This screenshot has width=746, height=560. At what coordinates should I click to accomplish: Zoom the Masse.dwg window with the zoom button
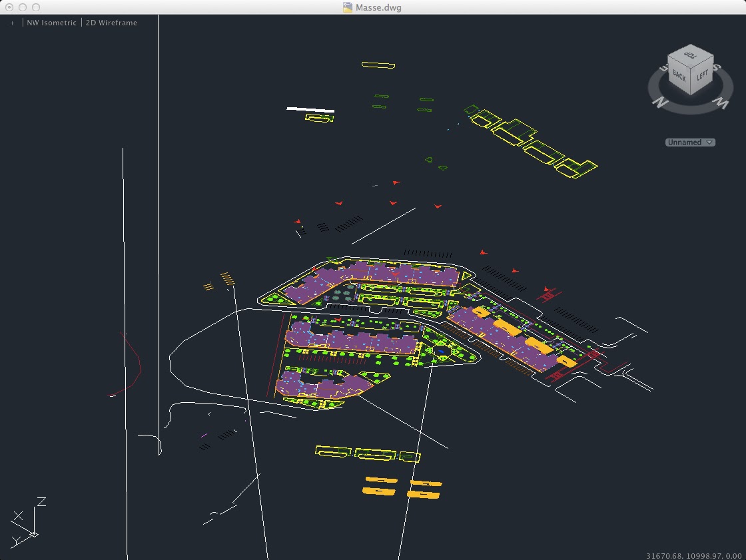36,7
